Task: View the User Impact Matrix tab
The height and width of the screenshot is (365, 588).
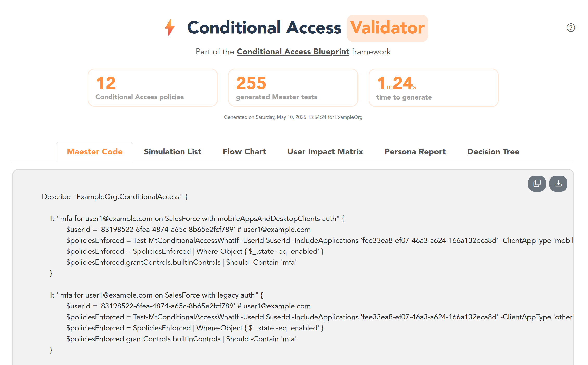Action: [x=325, y=152]
